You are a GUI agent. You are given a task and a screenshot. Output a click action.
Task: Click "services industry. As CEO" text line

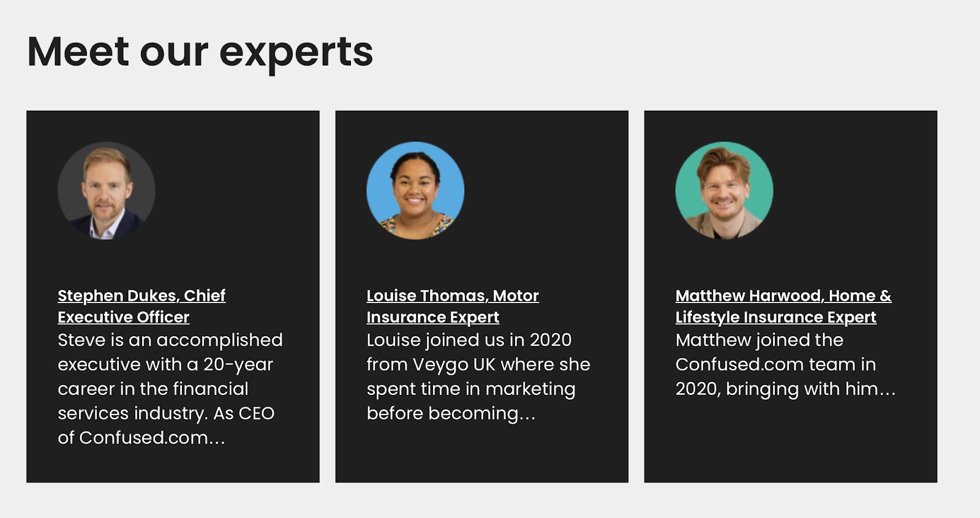coord(166,413)
